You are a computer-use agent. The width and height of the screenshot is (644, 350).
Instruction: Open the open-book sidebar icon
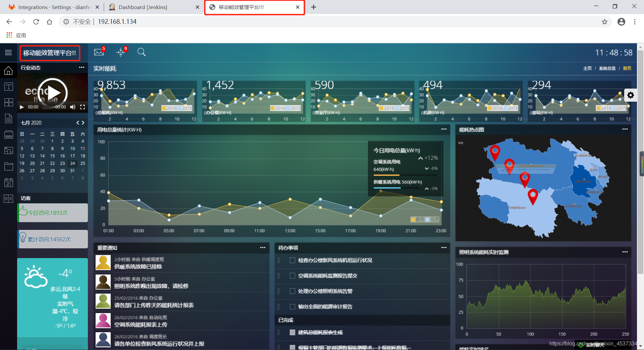click(x=8, y=199)
